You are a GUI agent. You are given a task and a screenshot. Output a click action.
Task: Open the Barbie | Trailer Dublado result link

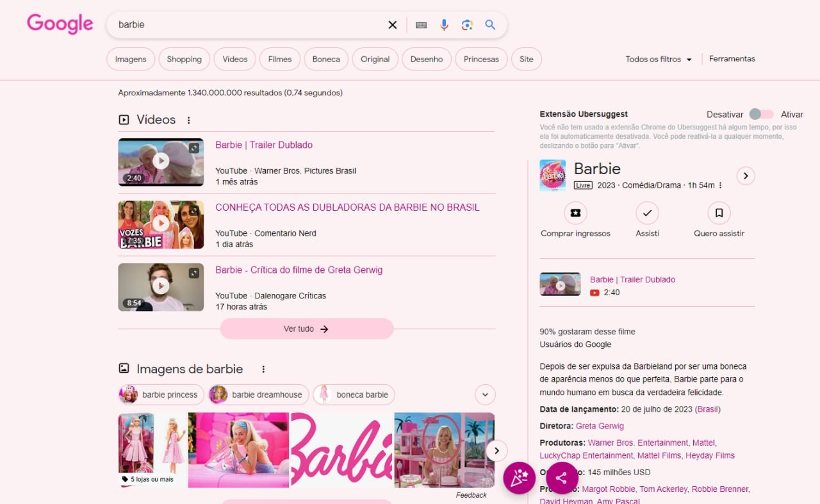click(264, 145)
